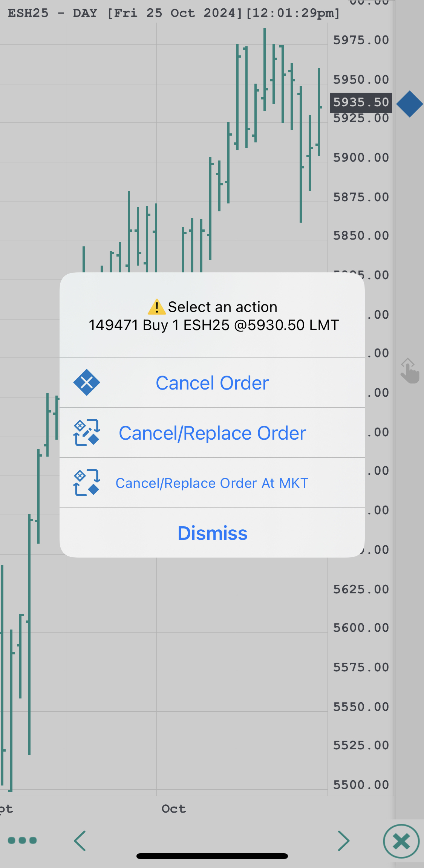This screenshot has height=868, width=424.
Task: Select Cancel Order action
Action: coord(212,383)
